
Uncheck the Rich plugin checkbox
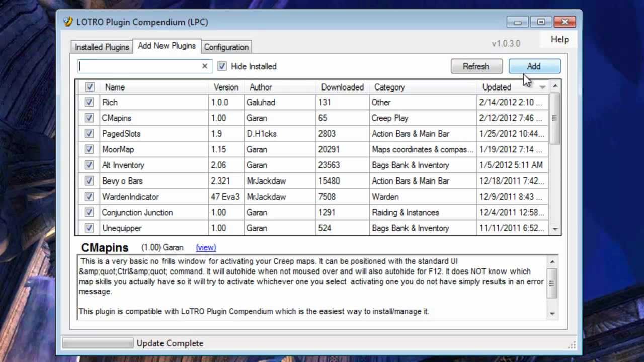click(89, 102)
